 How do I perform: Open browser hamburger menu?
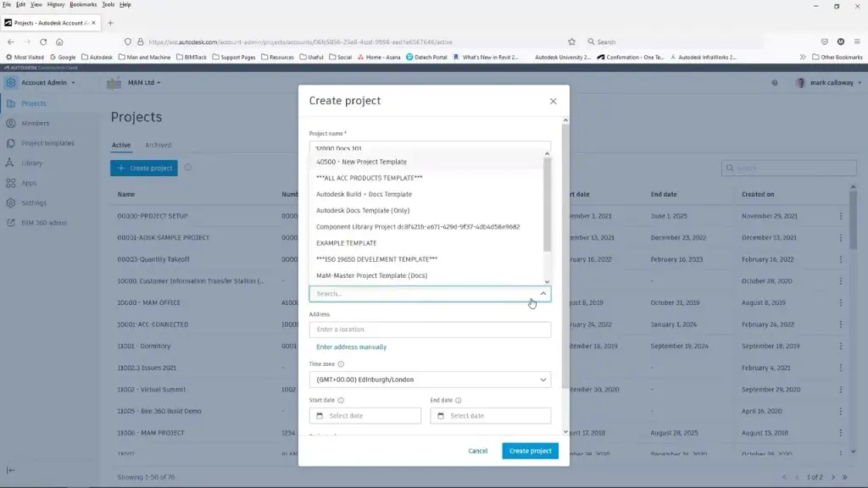click(857, 42)
